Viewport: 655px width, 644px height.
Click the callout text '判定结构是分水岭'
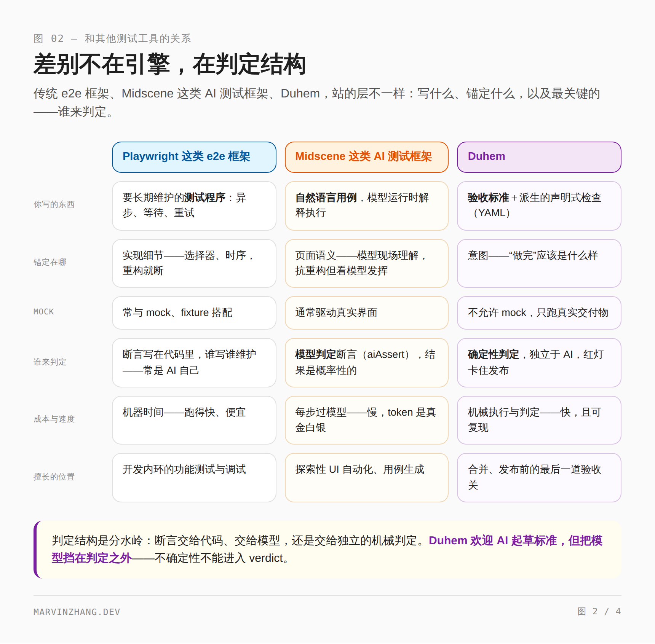pyautogui.click(x=97, y=540)
